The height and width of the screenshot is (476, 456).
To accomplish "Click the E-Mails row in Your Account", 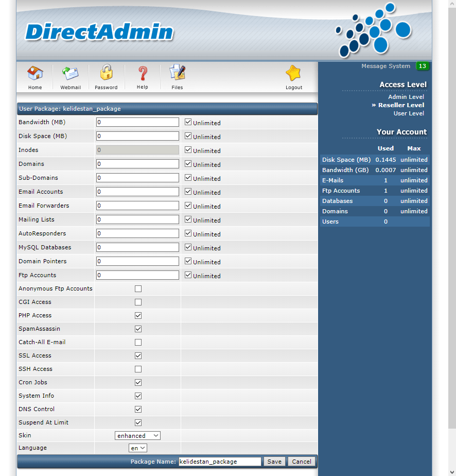I will click(x=375, y=180).
